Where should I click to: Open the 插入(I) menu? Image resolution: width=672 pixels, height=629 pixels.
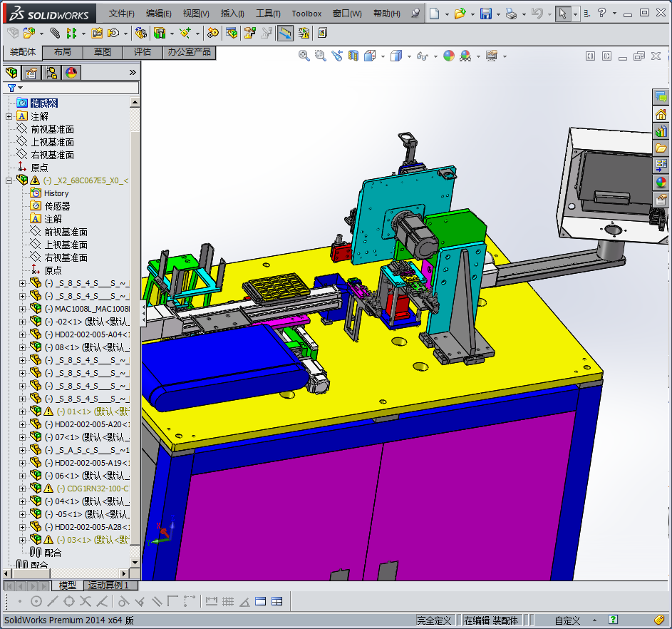coord(232,14)
